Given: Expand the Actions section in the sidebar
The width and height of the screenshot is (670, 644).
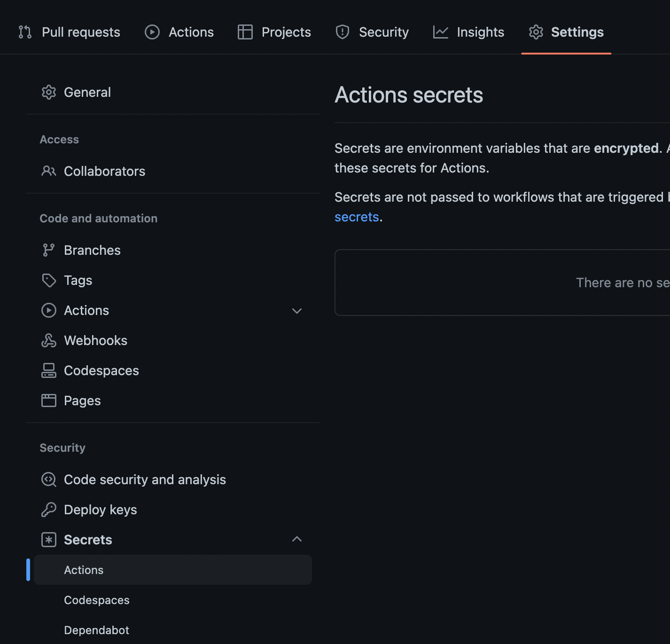Looking at the screenshot, I should coord(297,311).
